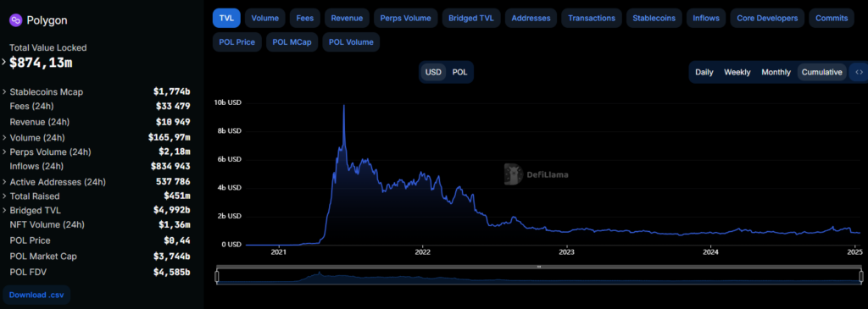Viewport: 868px width, 309px height.
Task: Toggle the Inflows chart
Action: click(x=706, y=19)
